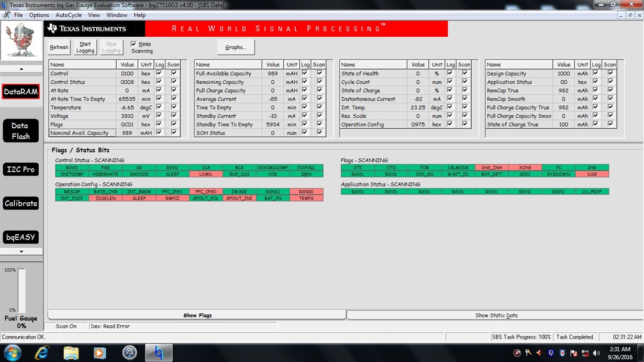The height and width of the screenshot is (362, 644).
Task: Click the taskbar clock showing 2:31 AM
Action: point(619,353)
